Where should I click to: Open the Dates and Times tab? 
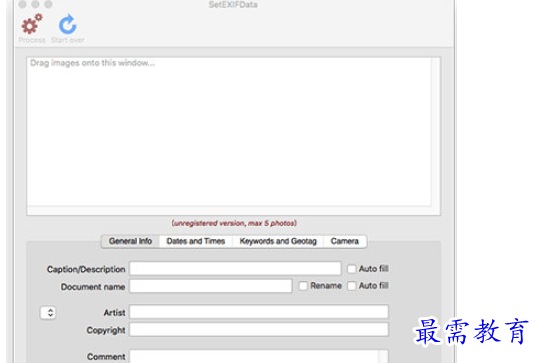pyautogui.click(x=196, y=241)
